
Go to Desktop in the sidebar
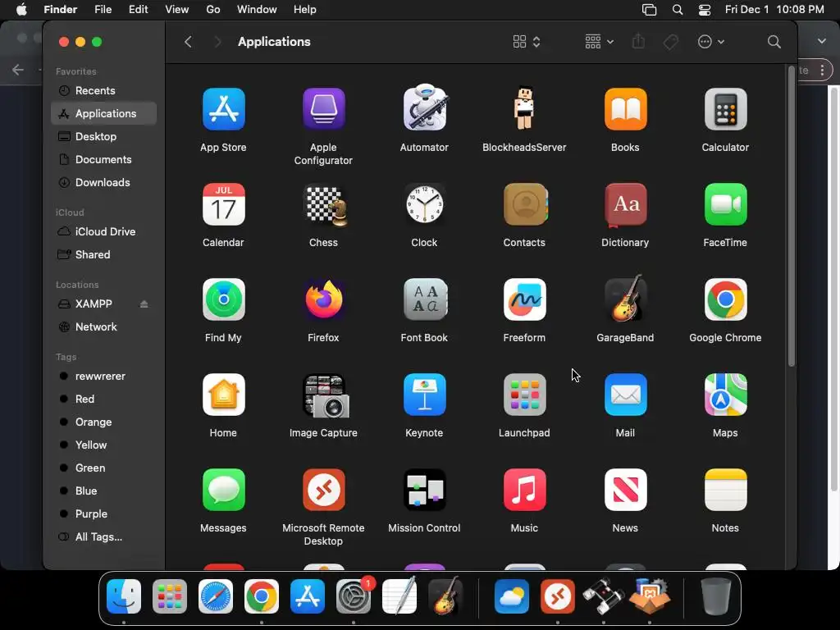(x=104, y=137)
